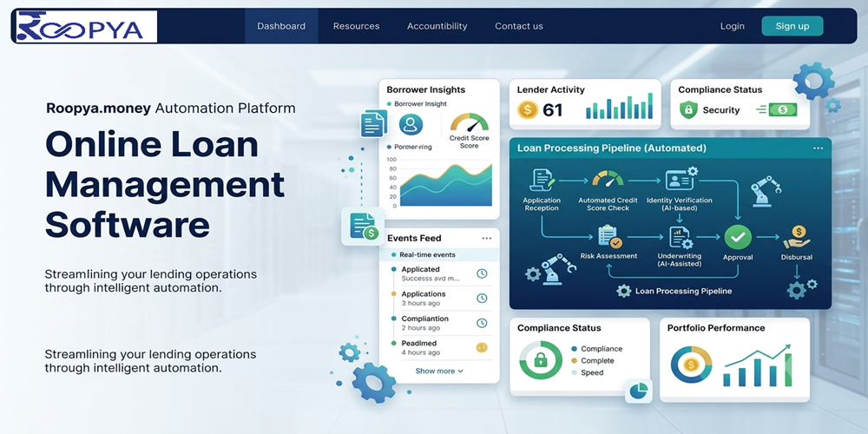Click the Lender Activity value 61
The image size is (868, 434).
[x=552, y=110]
